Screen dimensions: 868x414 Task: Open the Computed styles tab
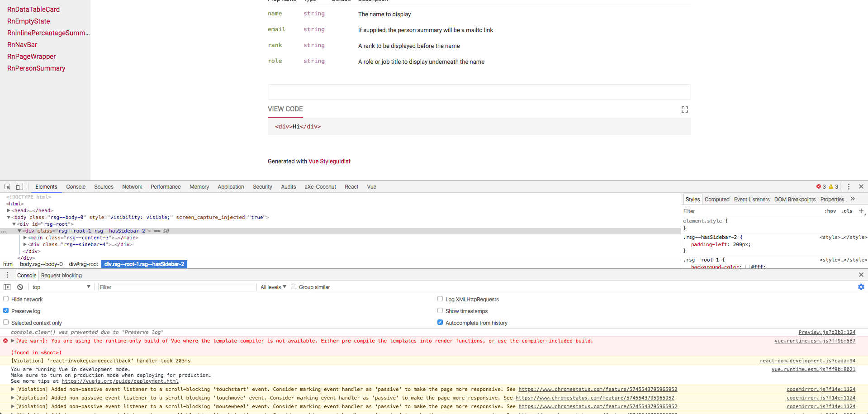(x=716, y=199)
